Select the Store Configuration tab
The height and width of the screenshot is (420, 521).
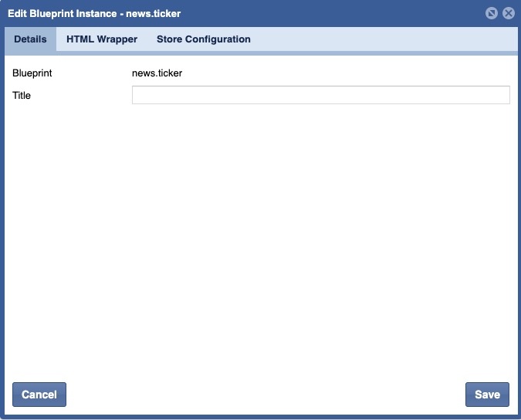[x=203, y=39]
